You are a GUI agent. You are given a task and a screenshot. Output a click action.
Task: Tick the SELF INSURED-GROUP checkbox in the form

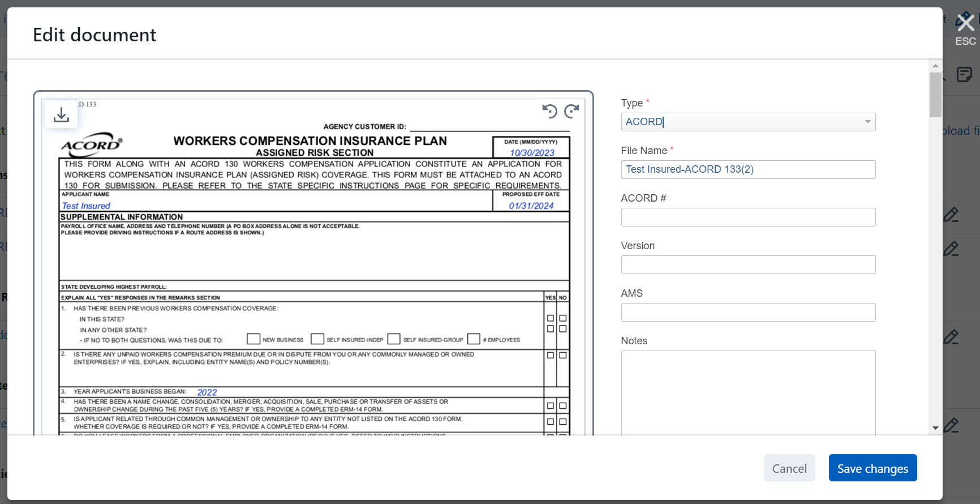[394, 339]
